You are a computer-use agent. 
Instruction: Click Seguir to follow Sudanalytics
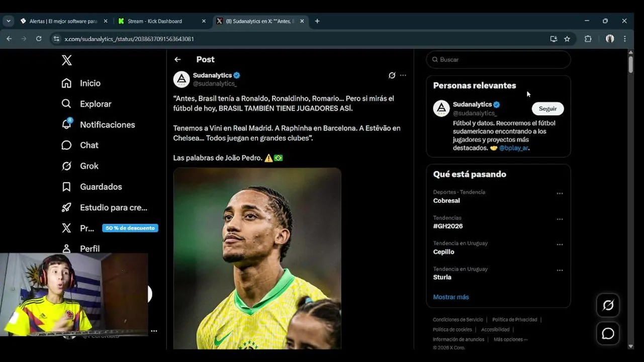pyautogui.click(x=547, y=109)
